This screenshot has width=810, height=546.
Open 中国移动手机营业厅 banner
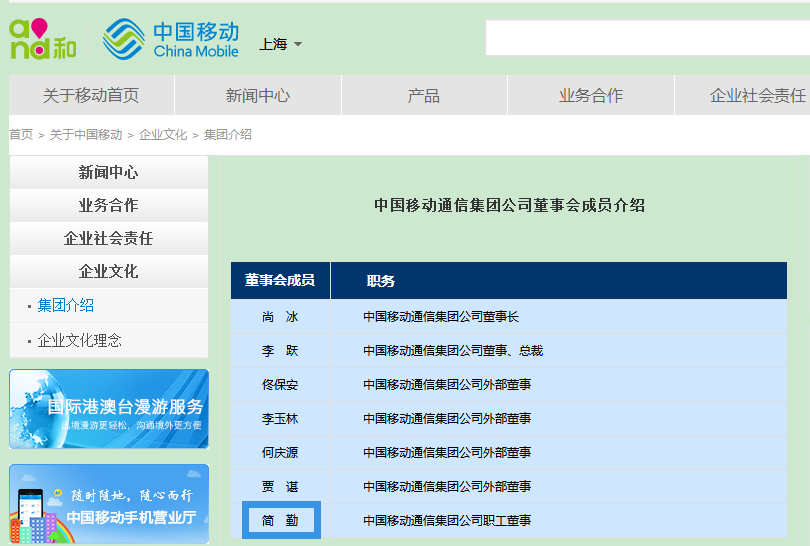tap(109, 504)
